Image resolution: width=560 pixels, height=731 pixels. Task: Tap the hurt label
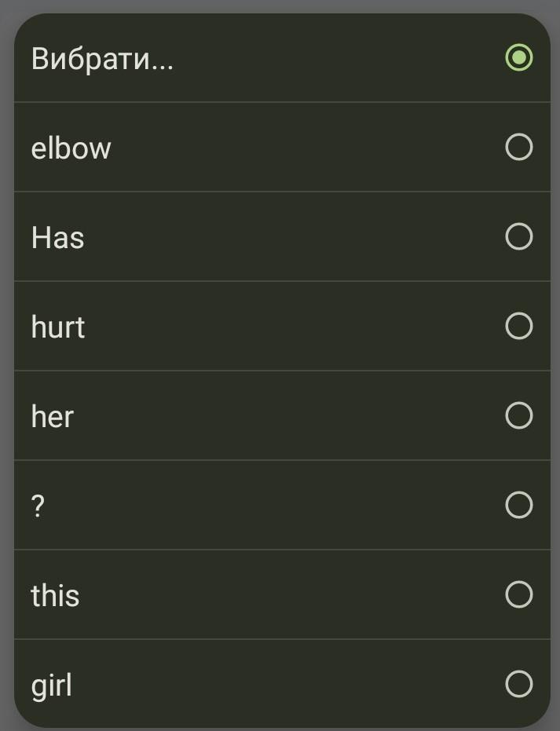coord(57,327)
